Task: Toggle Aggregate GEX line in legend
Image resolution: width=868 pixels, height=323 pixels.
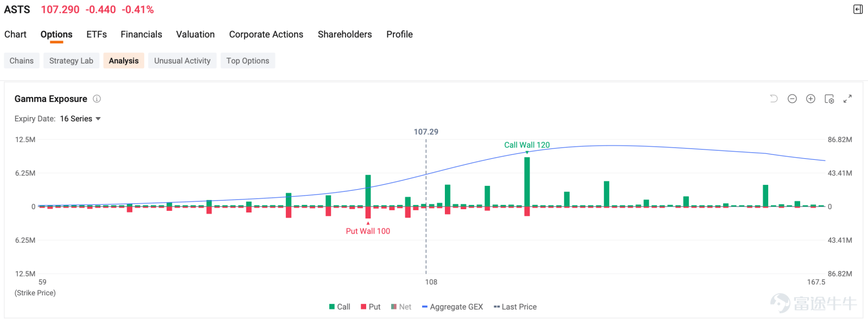Action: (452, 307)
